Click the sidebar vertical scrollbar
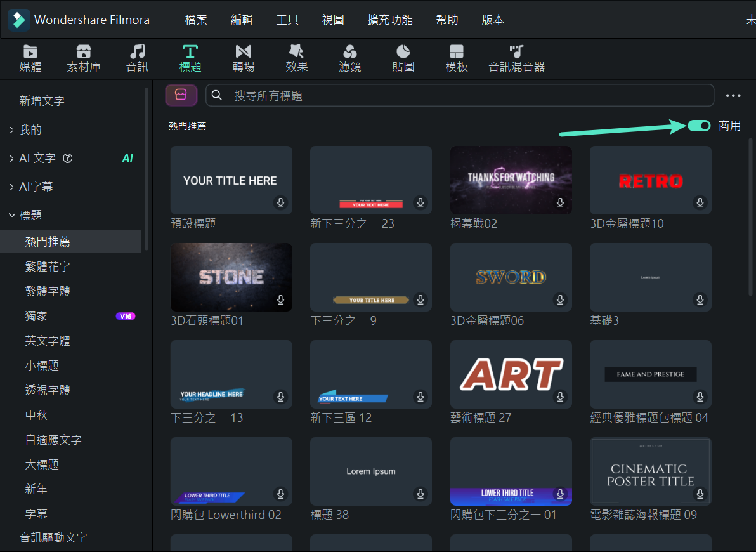 pyautogui.click(x=147, y=169)
